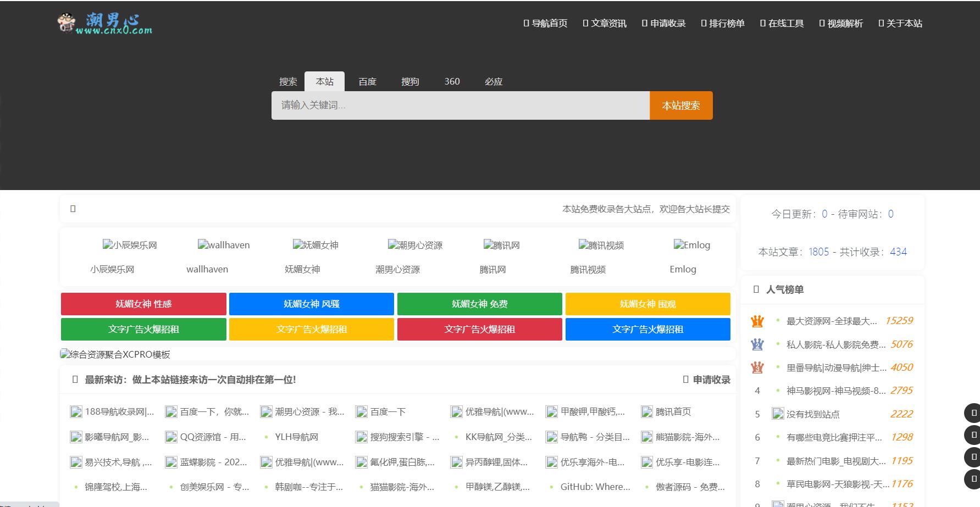Open the 文章资讯 menu item
The image size is (980, 507).
click(x=605, y=23)
